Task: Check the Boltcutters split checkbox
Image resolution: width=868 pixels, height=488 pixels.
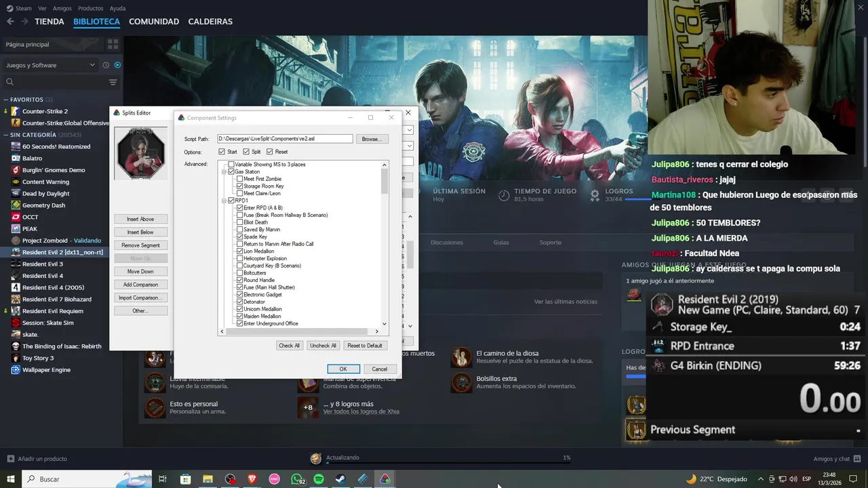Action: pyautogui.click(x=239, y=273)
